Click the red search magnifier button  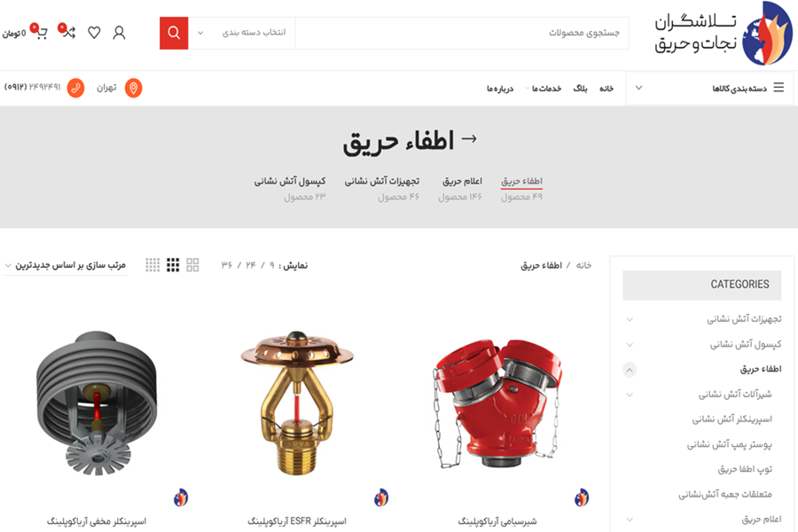pyautogui.click(x=174, y=33)
